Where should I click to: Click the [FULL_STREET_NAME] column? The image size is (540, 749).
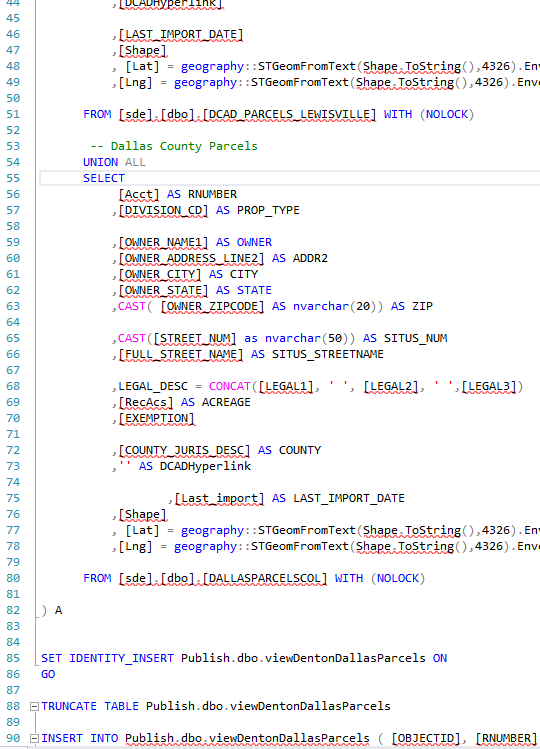[181, 354]
